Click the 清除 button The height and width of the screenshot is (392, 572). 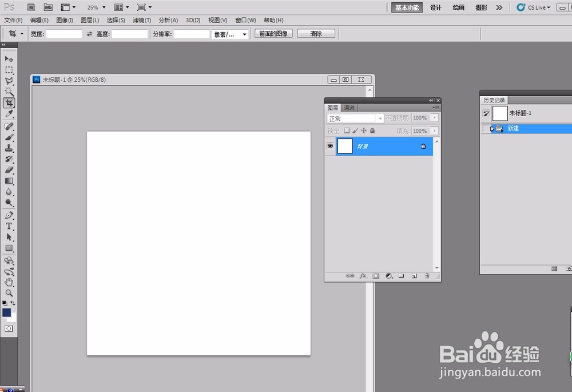click(316, 34)
